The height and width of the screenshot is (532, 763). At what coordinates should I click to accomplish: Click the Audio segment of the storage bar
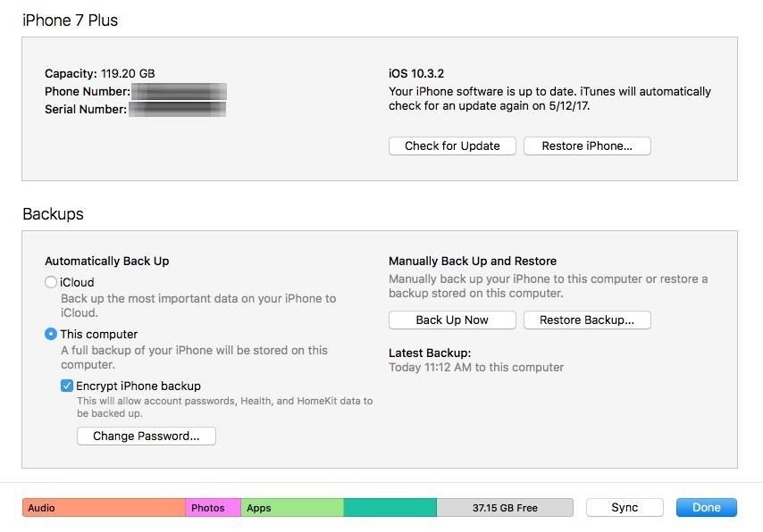click(104, 508)
